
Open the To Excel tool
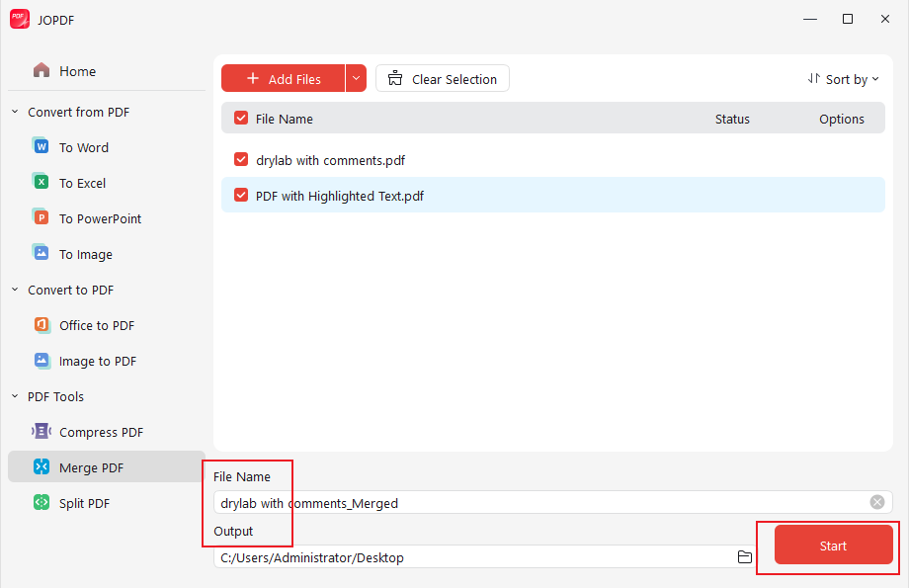point(41,182)
